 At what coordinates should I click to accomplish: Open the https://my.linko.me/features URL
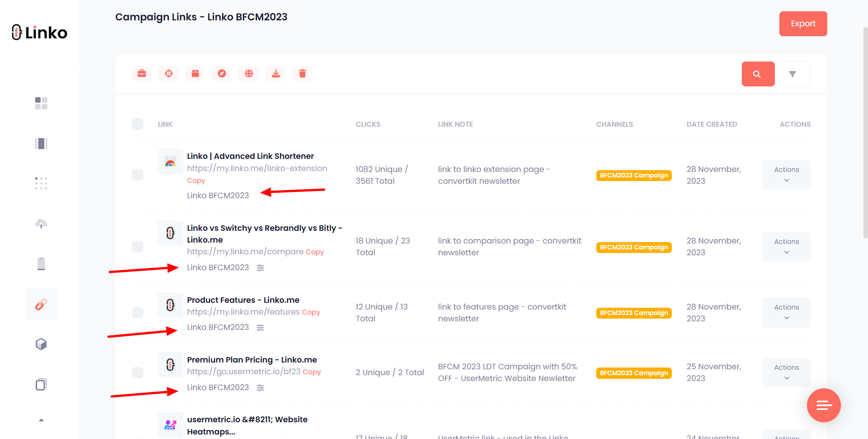(x=244, y=312)
